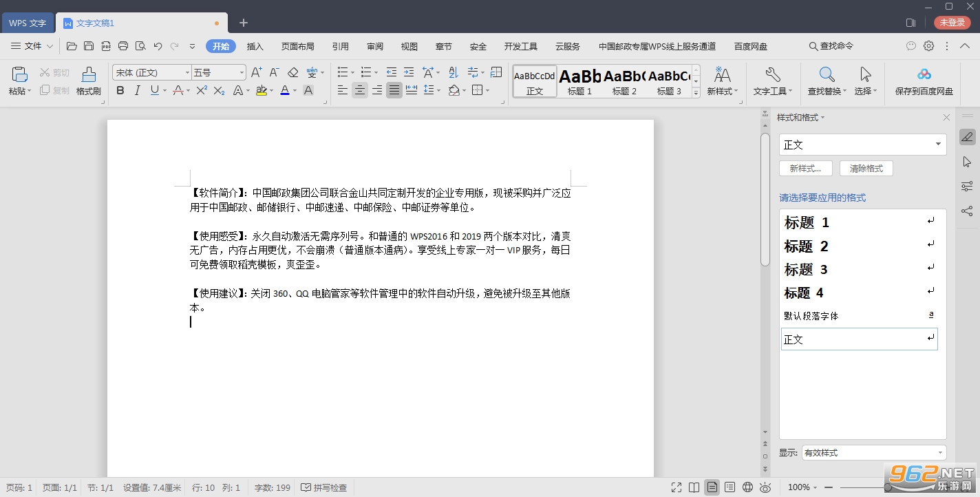Clear formatting with the eraser icon
980x497 pixels.
point(292,72)
